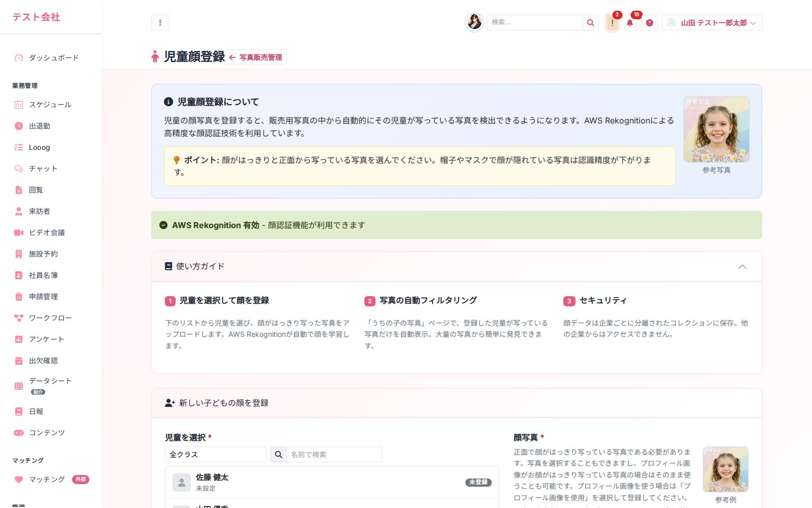
Task: Go back to 写真販売管理
Action: 257,57
